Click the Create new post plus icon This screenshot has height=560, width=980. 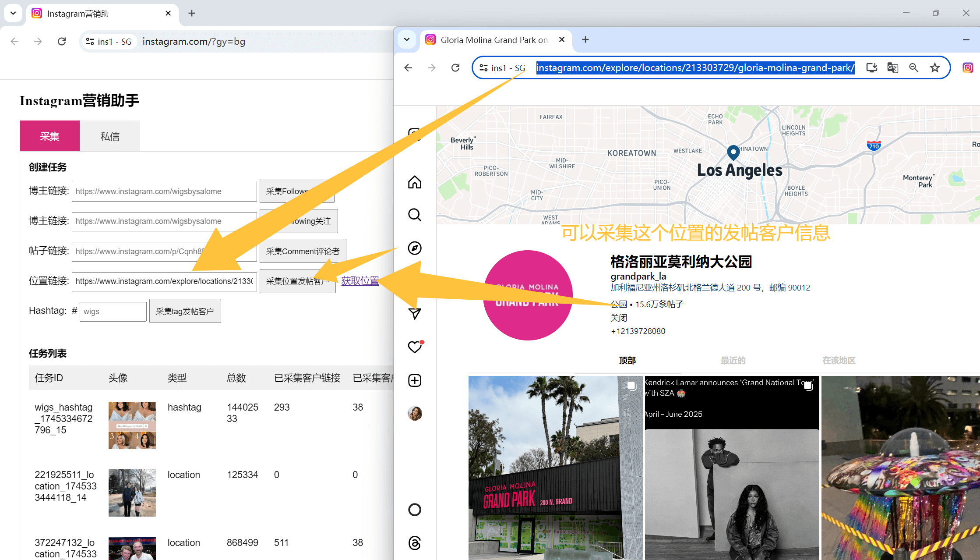[x=415, y=380]
